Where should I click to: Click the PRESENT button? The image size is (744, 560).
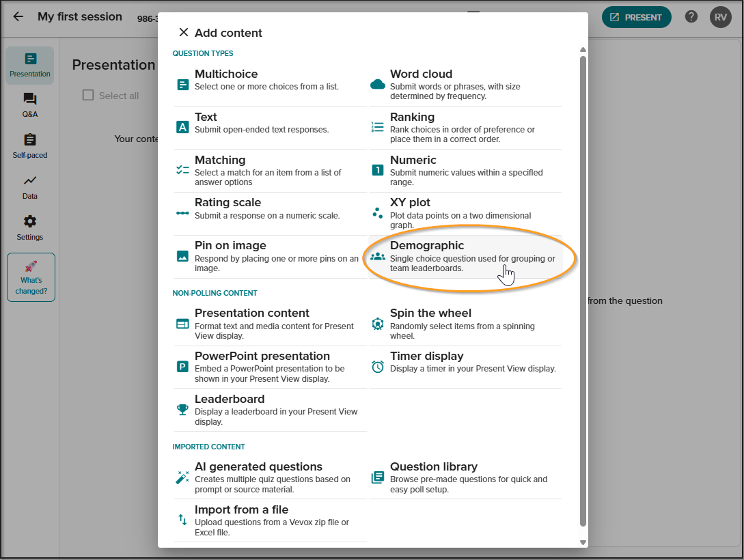(636, 18)
